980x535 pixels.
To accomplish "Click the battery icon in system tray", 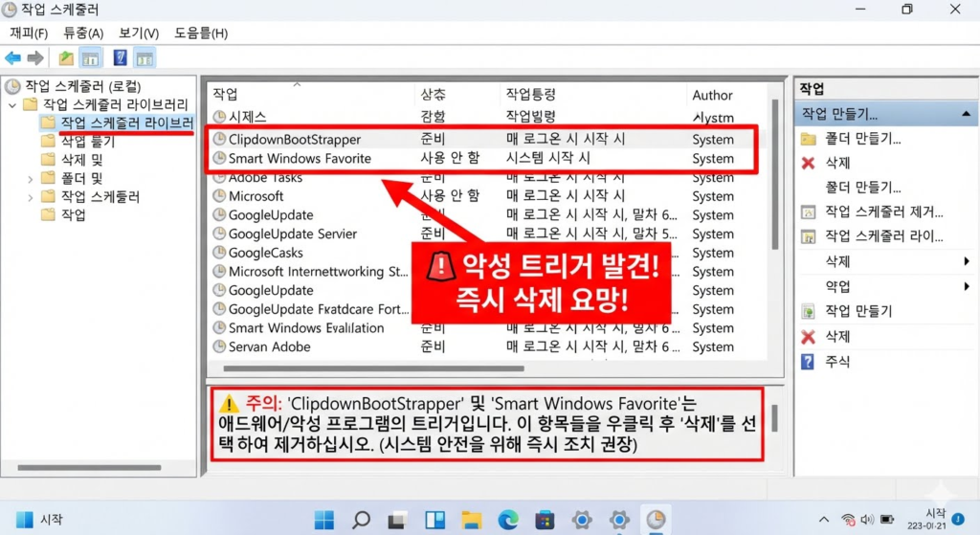I will [887, 520].
